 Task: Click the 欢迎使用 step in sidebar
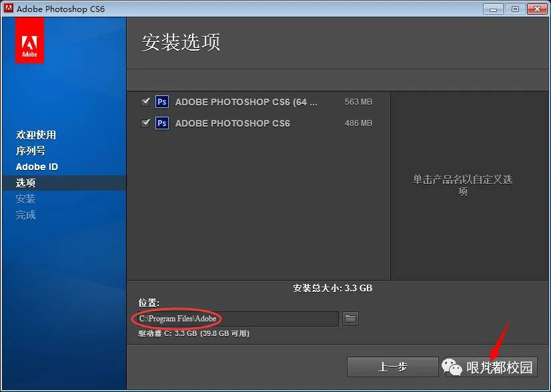pyautogui.click(x=36, y=135)
